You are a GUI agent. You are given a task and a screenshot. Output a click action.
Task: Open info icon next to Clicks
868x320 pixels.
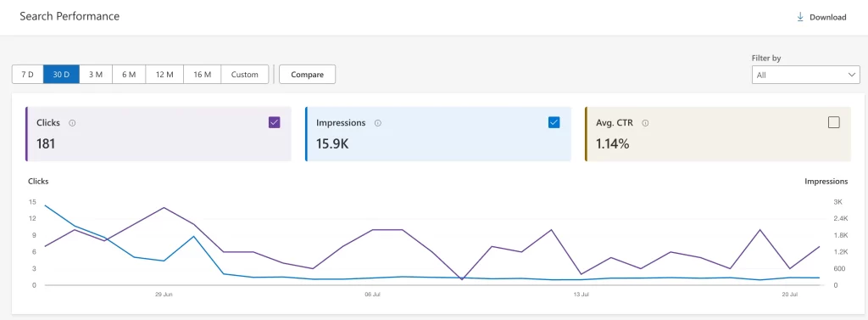pyautogui.click(x=72, y=123)
